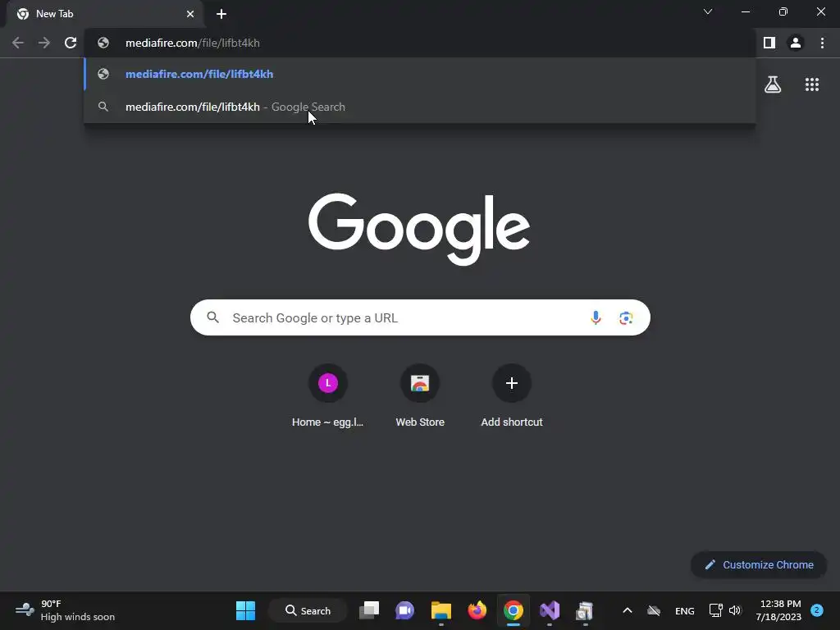The height and width of the screenshot is (630, 840).
Task: Search by image with Google Lens icon
Action: click(626, 317)
